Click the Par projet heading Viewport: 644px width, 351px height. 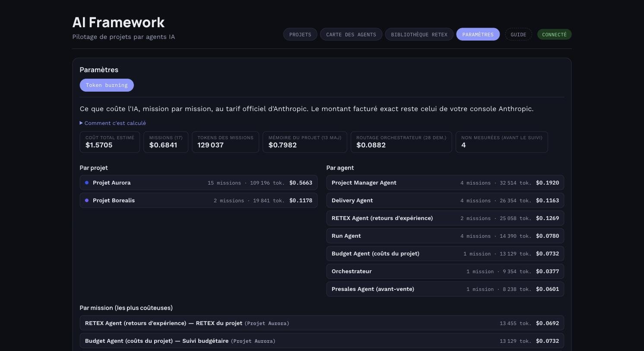94,168
